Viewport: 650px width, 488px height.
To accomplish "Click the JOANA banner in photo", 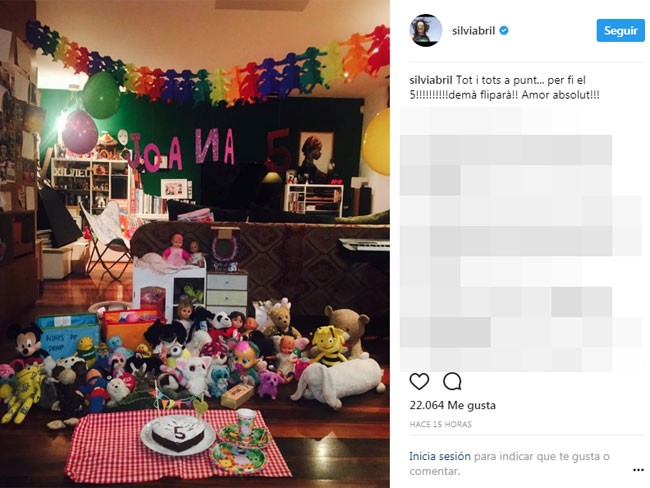I will 182,151.
